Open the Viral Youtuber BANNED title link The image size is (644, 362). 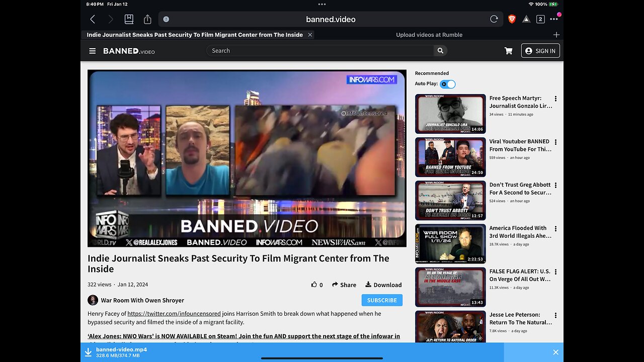coord(520,145)
